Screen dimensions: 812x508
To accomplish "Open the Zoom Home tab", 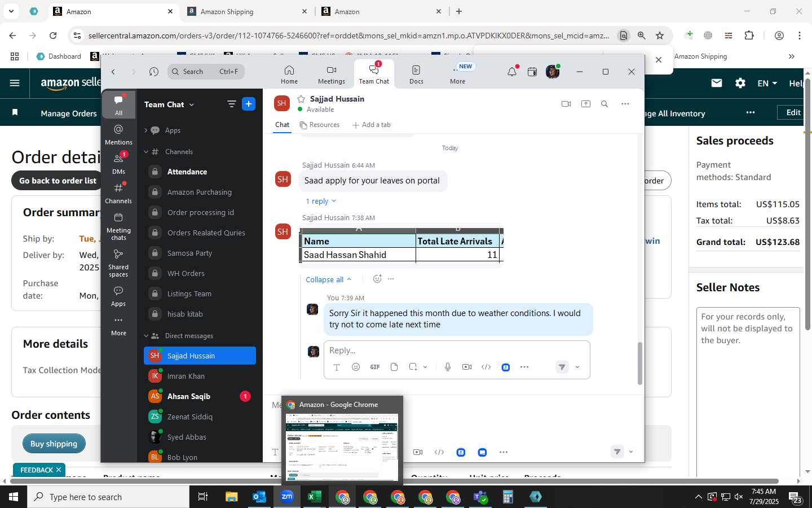I will click(x=289, y=74).
